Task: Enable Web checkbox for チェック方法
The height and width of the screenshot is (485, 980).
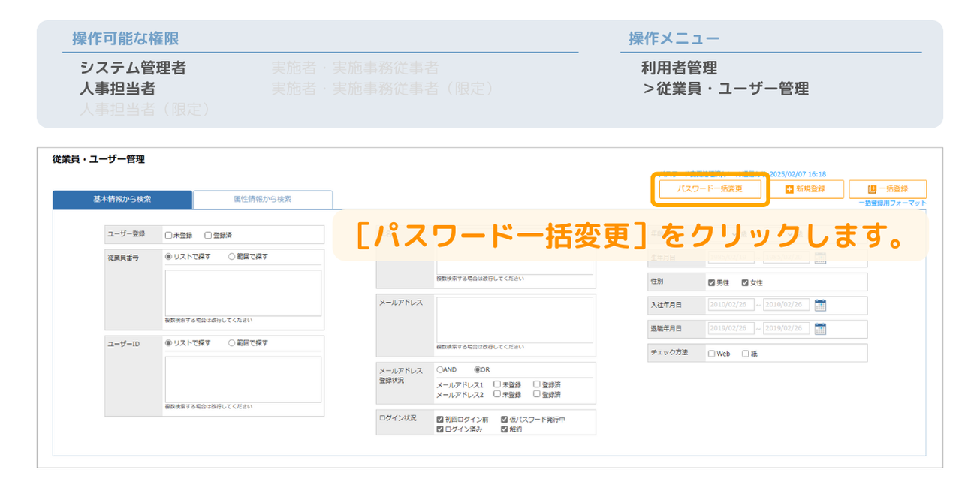Action: pyautogui.click(x=712, y=354)
